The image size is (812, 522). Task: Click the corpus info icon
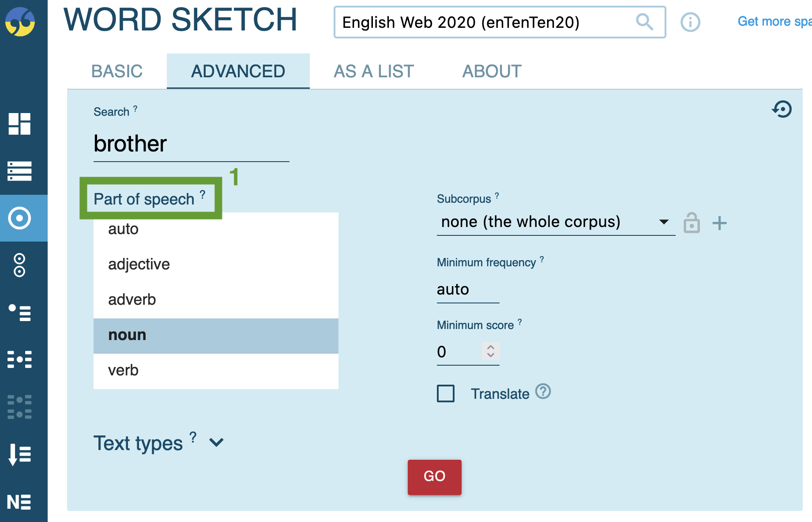(x=690, y=22)
